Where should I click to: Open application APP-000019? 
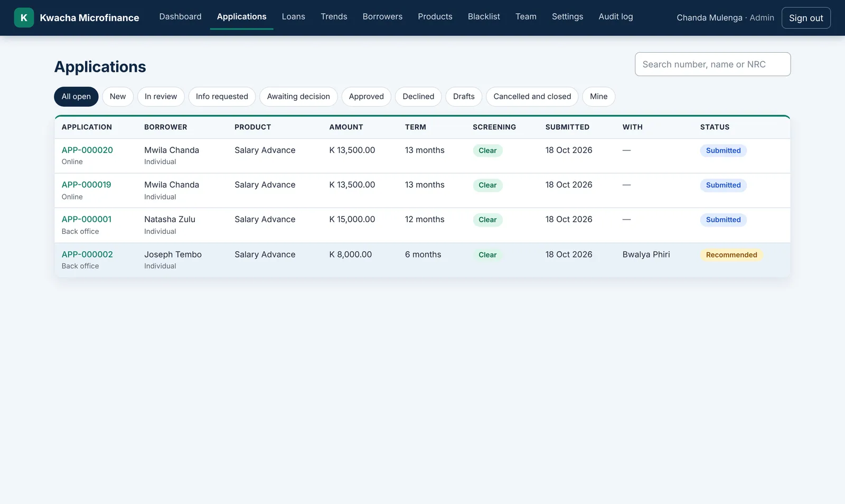87,185
